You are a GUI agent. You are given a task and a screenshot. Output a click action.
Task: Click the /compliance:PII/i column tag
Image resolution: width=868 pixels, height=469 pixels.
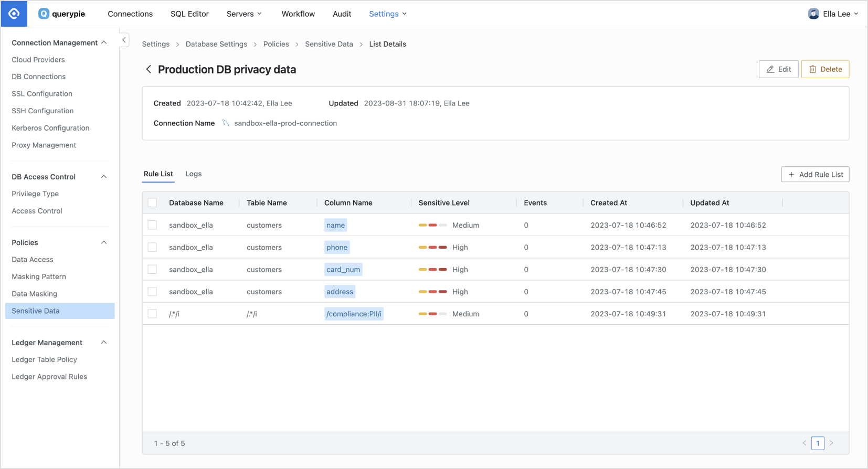[x=354, y=314]
